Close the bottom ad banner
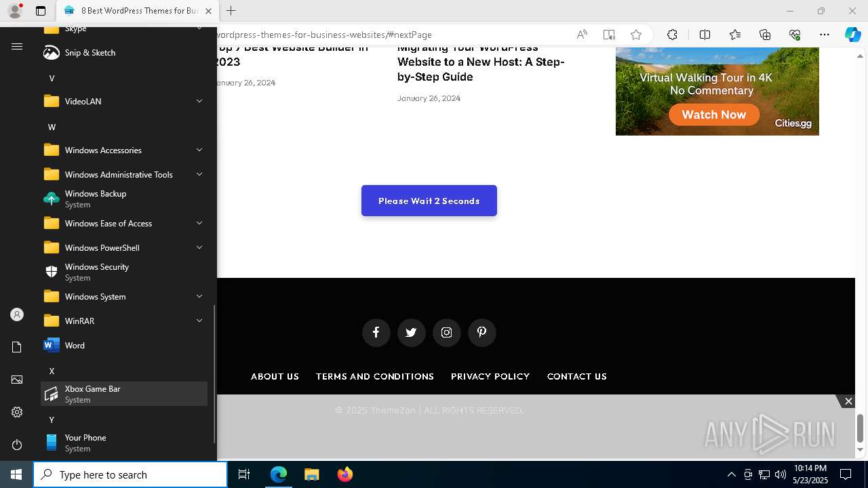The width and height of the screenshot is (868, 488). pyautogui.click(x=848, y=401)
